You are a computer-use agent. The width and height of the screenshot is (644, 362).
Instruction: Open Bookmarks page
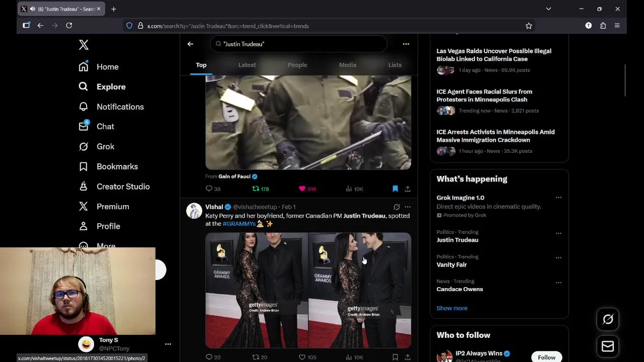pyautogui.click(x=108, y=166)
